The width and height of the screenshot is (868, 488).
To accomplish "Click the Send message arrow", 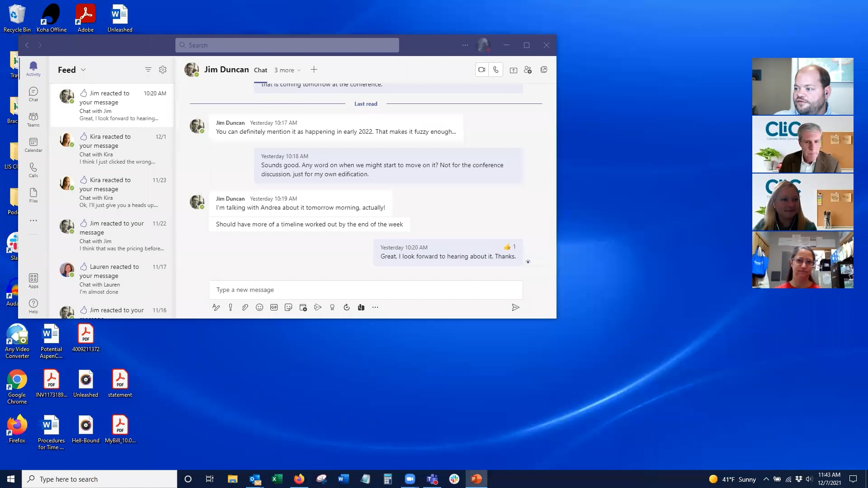I will [515, 308].
